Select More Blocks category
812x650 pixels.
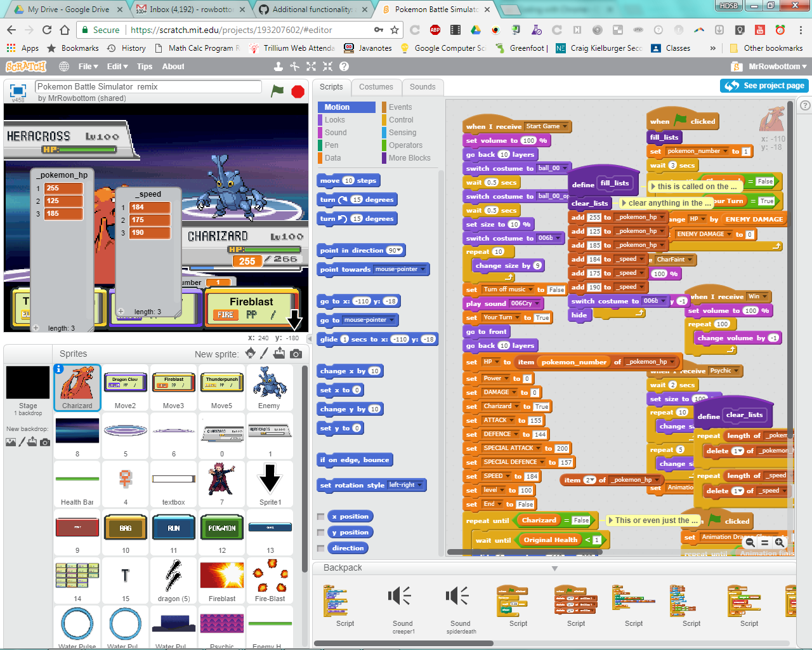click(409, 158)
